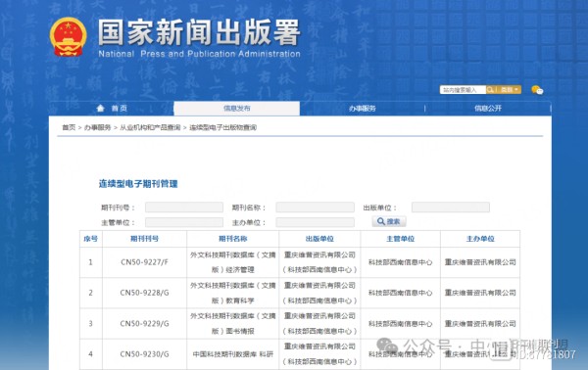Click the 主管单位 column header
Viewport: 588px width, 370px height.
401,239
